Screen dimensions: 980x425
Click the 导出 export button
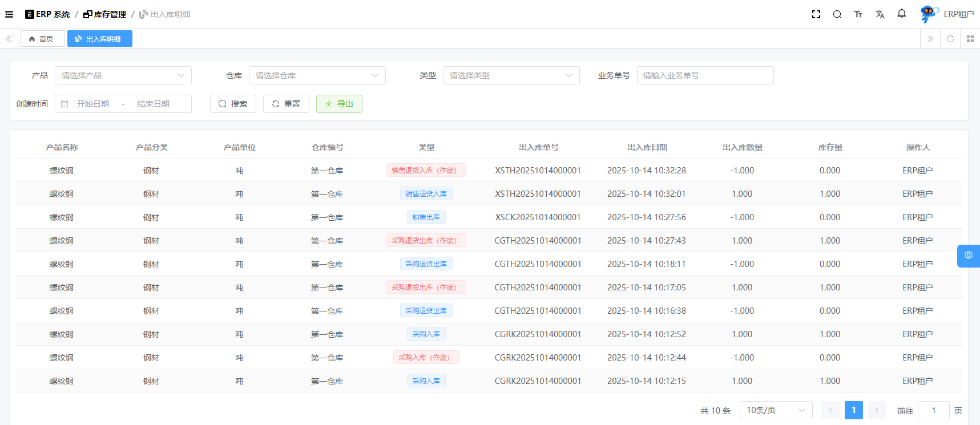(339, 104)
